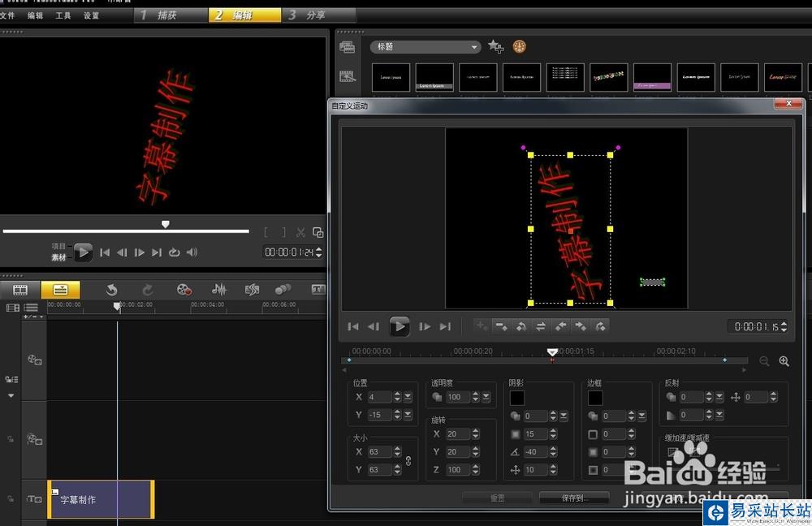Open Record/Capture option film reel icon

point(184,290)
